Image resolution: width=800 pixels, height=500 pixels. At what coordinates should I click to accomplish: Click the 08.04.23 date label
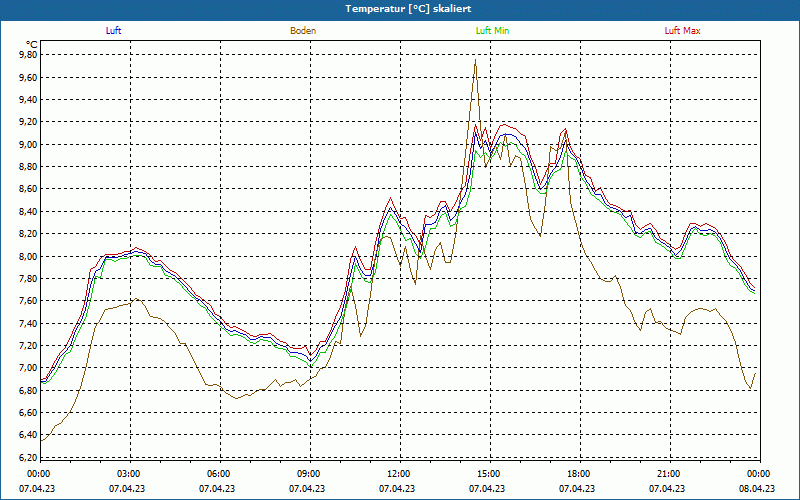pos(757,489)
